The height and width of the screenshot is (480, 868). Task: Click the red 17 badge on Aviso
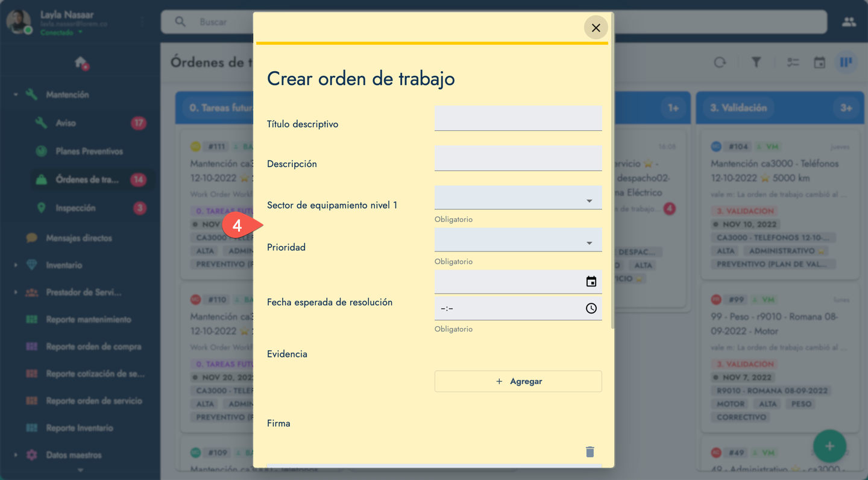[139, 123]
